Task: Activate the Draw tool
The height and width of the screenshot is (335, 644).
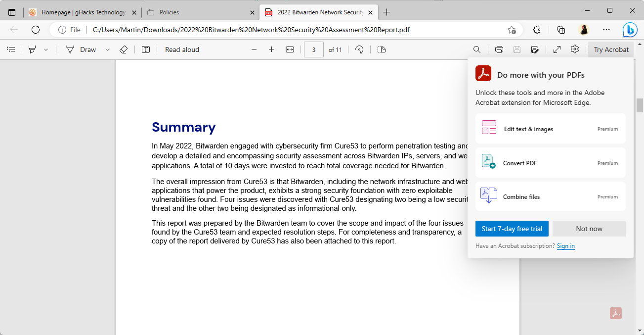Action: click(x=81, y=49)
